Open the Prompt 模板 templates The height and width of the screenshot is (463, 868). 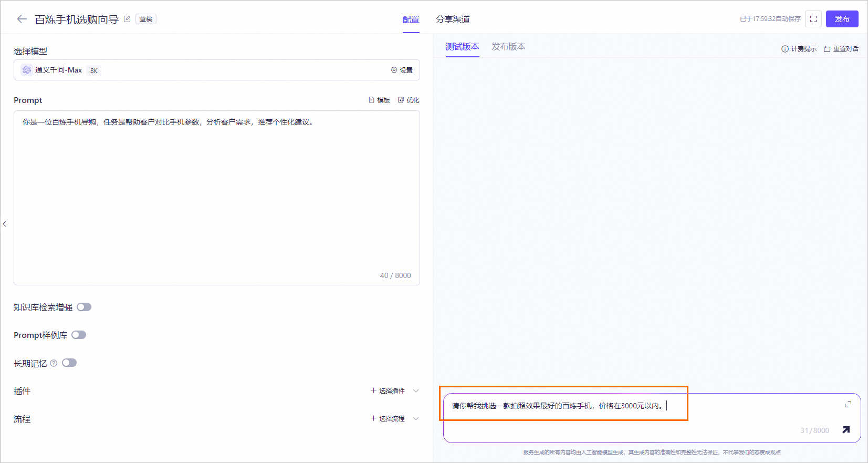click(x=379, y=100)
